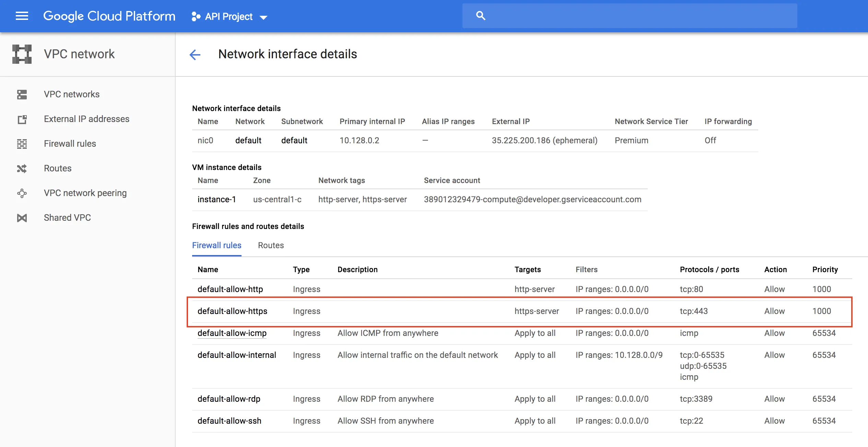The image size is (868, 447).
Task: Click the Routes sidebar icon
Action: coord(22,169)
